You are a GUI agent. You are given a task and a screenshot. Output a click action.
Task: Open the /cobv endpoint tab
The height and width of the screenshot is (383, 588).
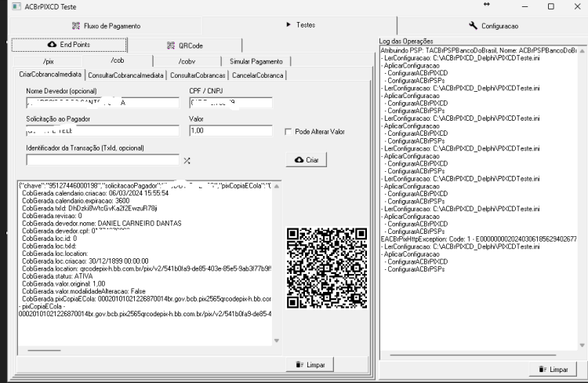187,61
